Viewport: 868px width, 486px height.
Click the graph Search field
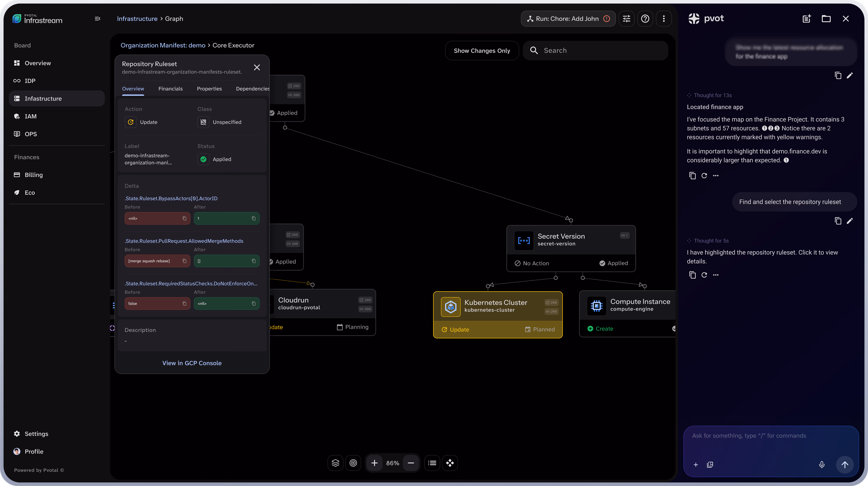click(x=595, y=51)
